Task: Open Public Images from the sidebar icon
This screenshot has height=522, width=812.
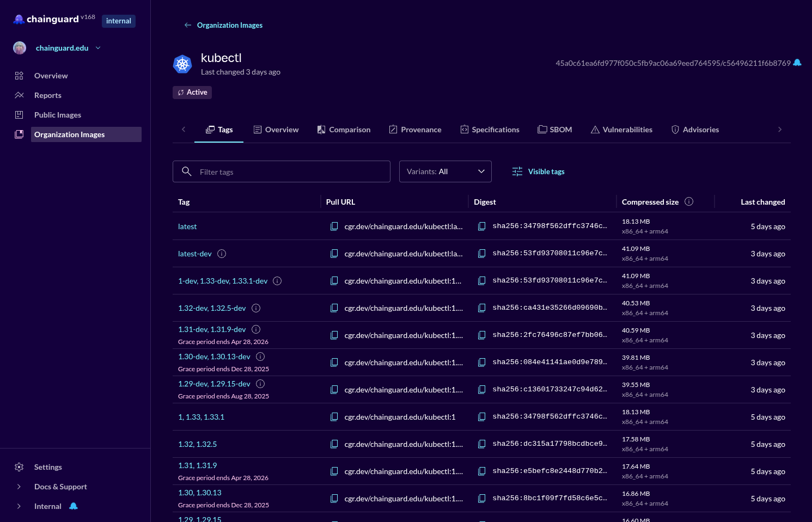Action: click(x=19, y=114)
